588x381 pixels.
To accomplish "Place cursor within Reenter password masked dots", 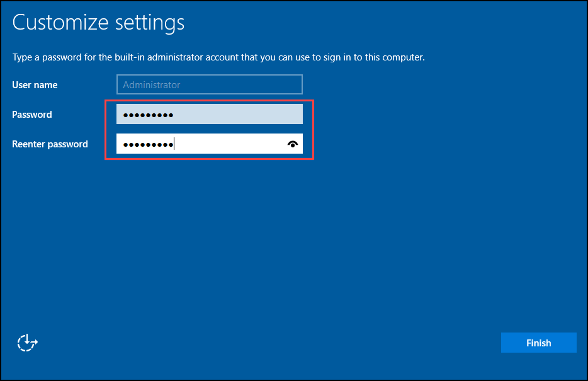I will 148,145.
